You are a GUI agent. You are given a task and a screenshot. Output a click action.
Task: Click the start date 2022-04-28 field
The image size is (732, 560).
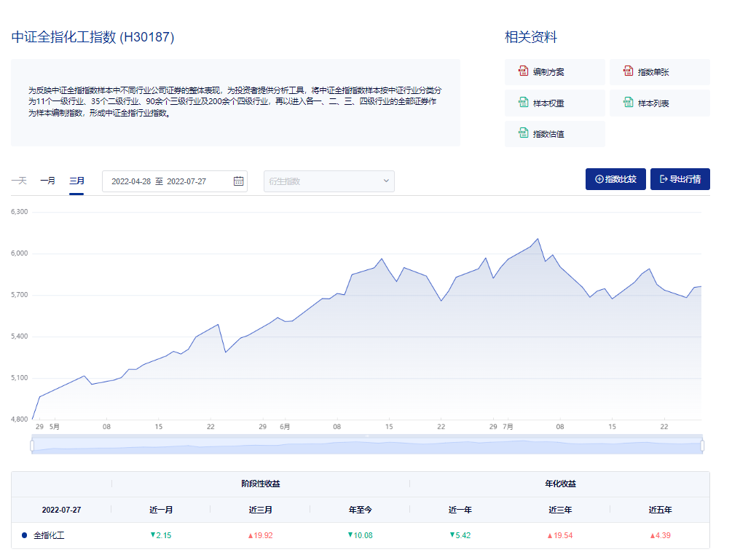pyautogui.click(x=130, y=181)
